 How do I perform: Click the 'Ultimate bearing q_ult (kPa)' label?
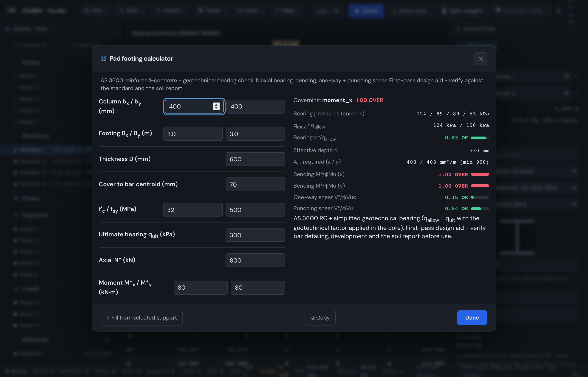(x=137, y=235)
